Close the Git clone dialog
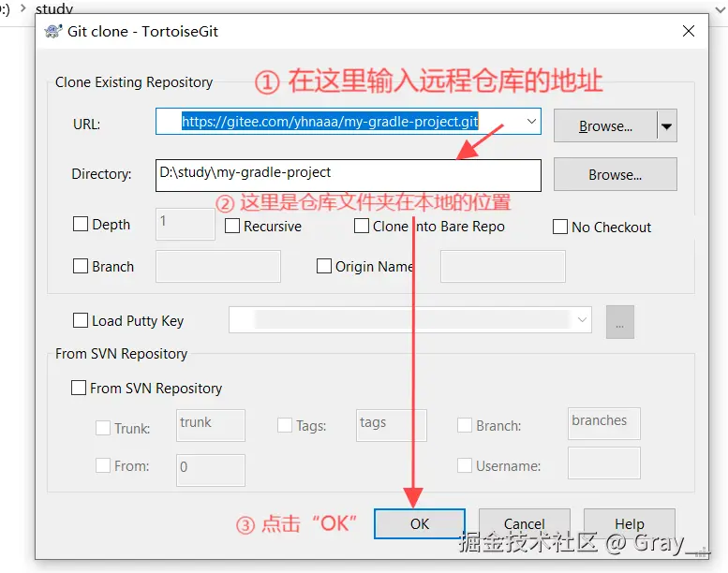 coord(689,31)
